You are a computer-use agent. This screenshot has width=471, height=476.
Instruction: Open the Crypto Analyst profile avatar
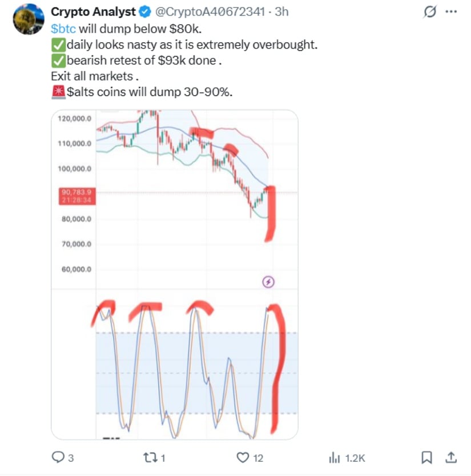click(29, 18)
